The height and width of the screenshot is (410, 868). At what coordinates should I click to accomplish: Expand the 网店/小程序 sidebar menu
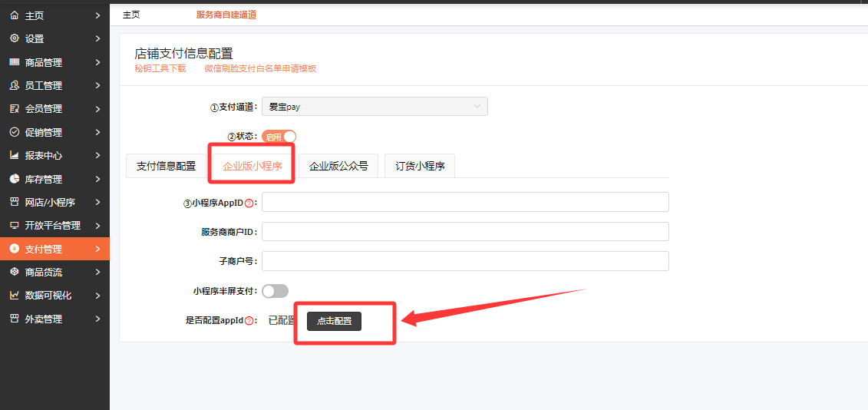coord(97,202)
